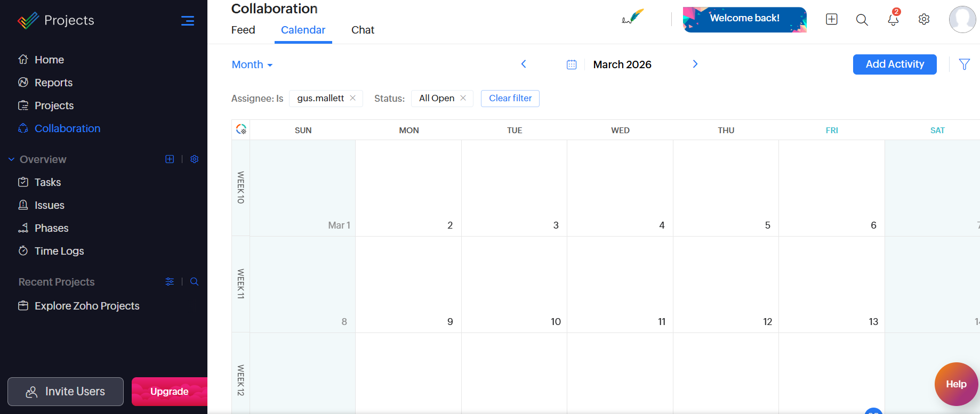The width and height of the screenshot is (980, 414).
Task: Click the Invite Users button
Action: [x=66, y=392]
